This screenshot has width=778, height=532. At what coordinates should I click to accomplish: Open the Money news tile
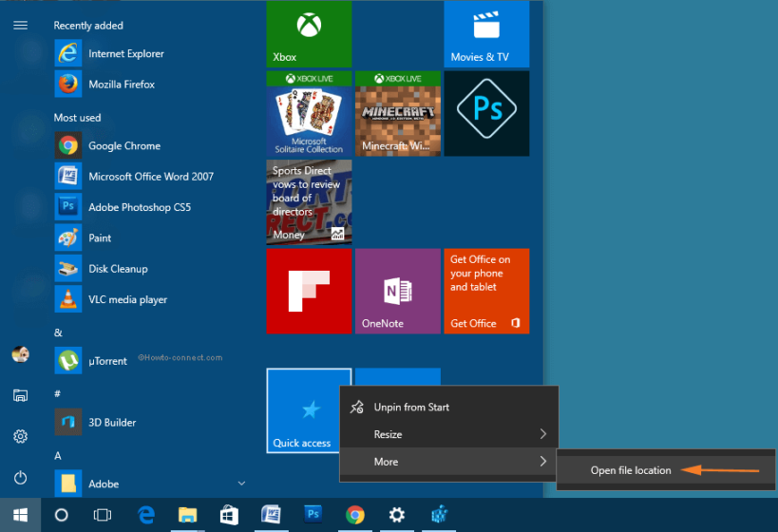point(309,202)
